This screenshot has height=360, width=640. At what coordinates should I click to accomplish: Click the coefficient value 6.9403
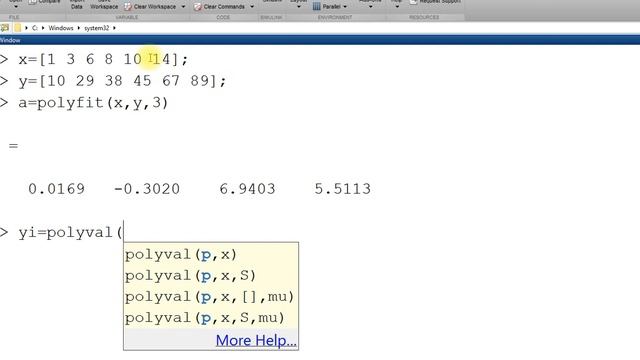247,189
